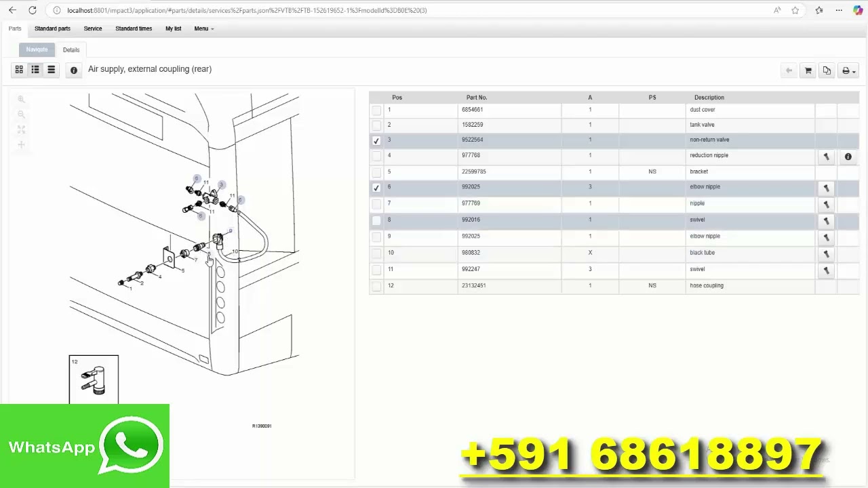Open wrench icon for reduction nipple row
The height and width of the screenshot is (488, 868).
tap(826, 157)
